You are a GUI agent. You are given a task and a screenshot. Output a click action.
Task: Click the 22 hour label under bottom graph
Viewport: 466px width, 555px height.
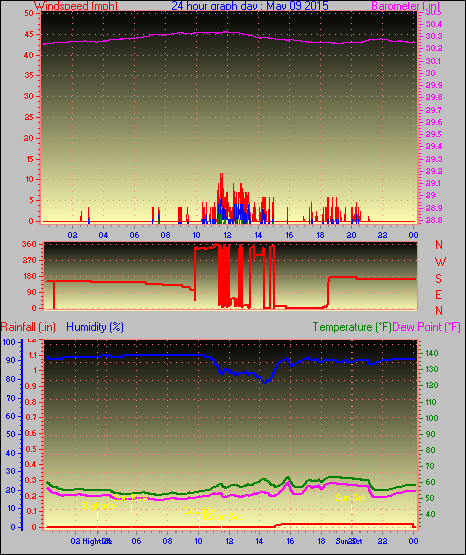[x=382, y=541]
